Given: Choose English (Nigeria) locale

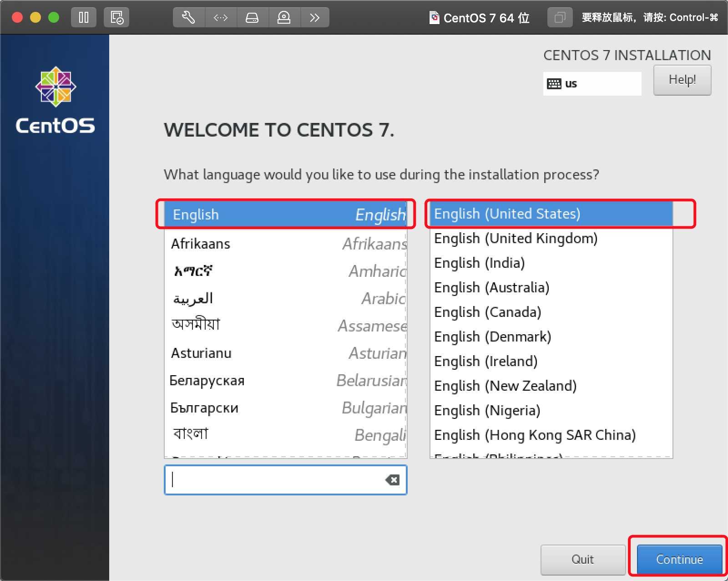Looking at the screenshot, I should [551, 410].
